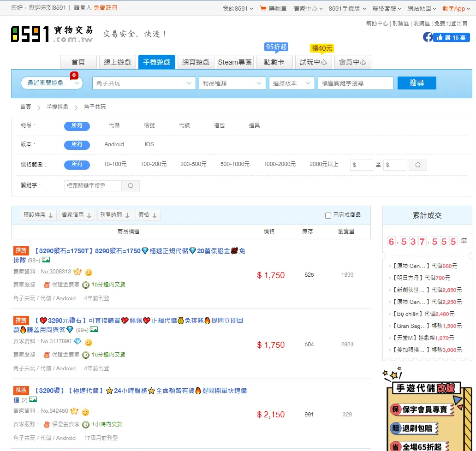Open image icon of third 極速代儲 listing
Screen dimensions: 476x451
(33, 399)
